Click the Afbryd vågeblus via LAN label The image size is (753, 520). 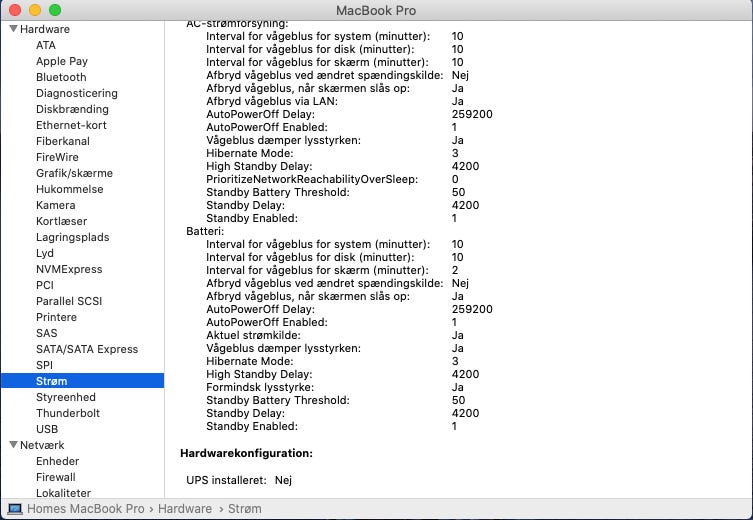pos(272,101)
